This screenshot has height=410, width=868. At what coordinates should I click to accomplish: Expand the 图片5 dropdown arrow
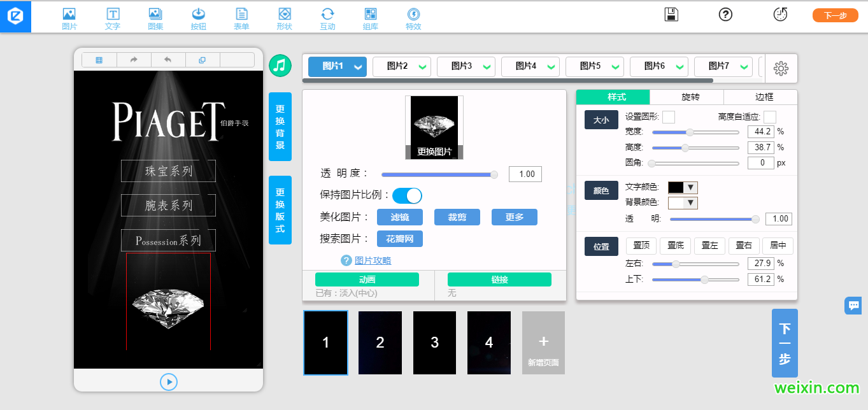click(x=616, y=67)
